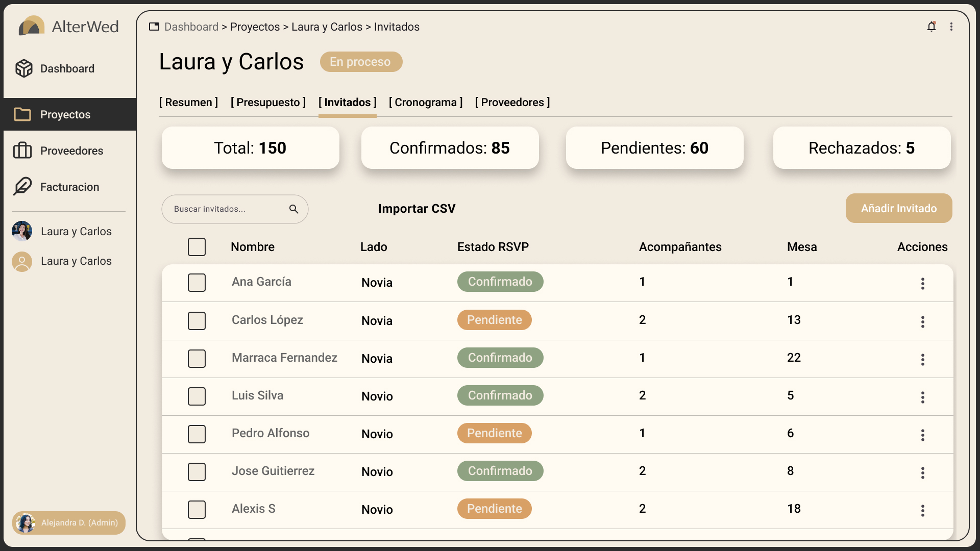Click the search magnifier icon

point(293,209)
